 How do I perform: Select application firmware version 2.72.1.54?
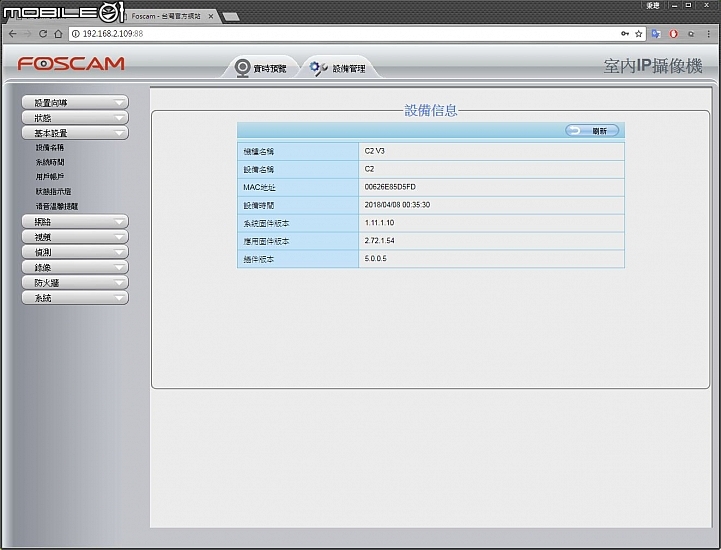pos(379,241)
